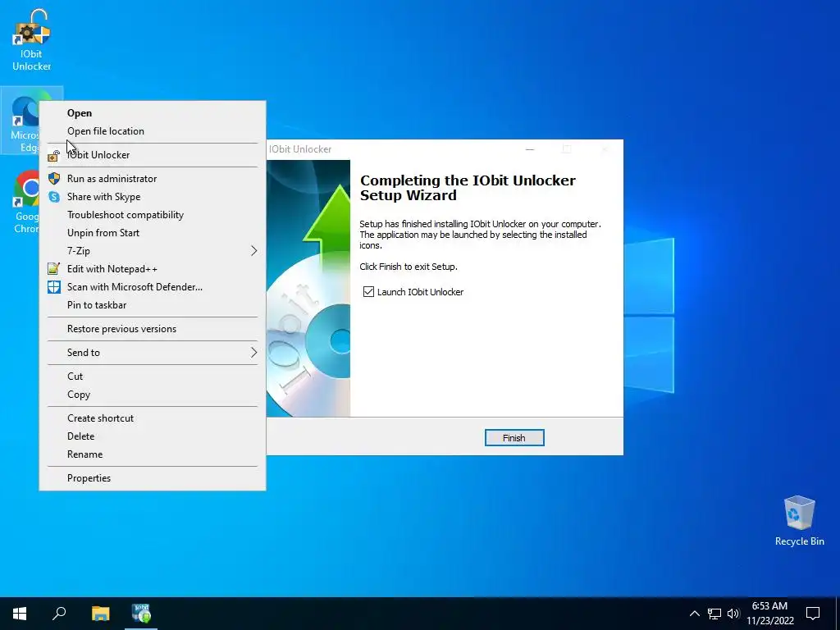Open the notification center icon
This screenshot has width=840, height=630.
(813, 614)
